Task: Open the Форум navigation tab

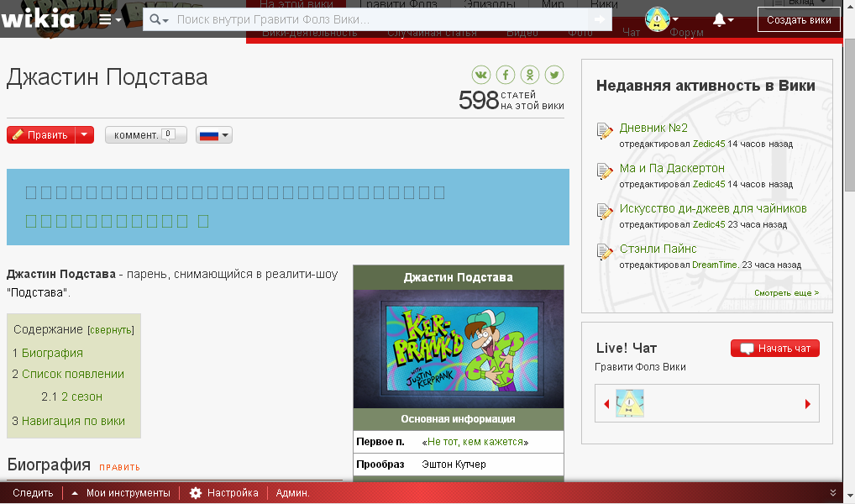Action: 686,34
